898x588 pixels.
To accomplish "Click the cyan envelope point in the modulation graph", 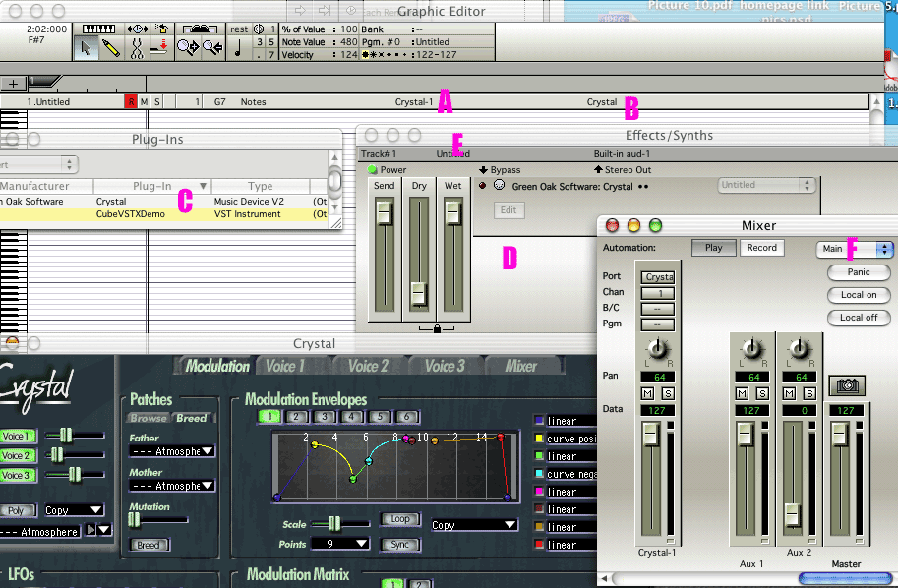I will pos(369,461).
